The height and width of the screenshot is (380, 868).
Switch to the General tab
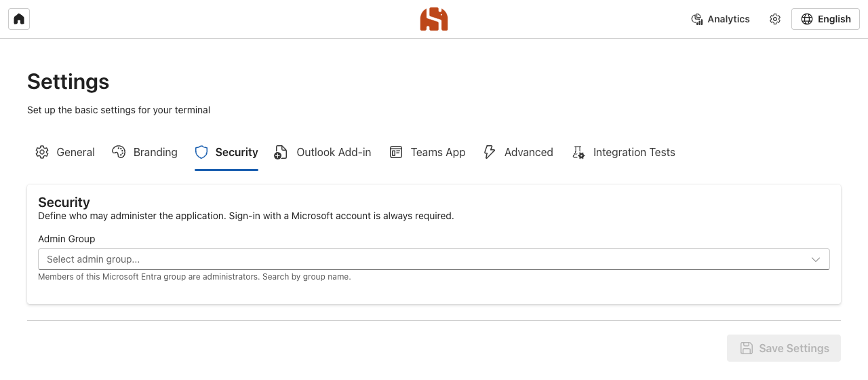65,152
